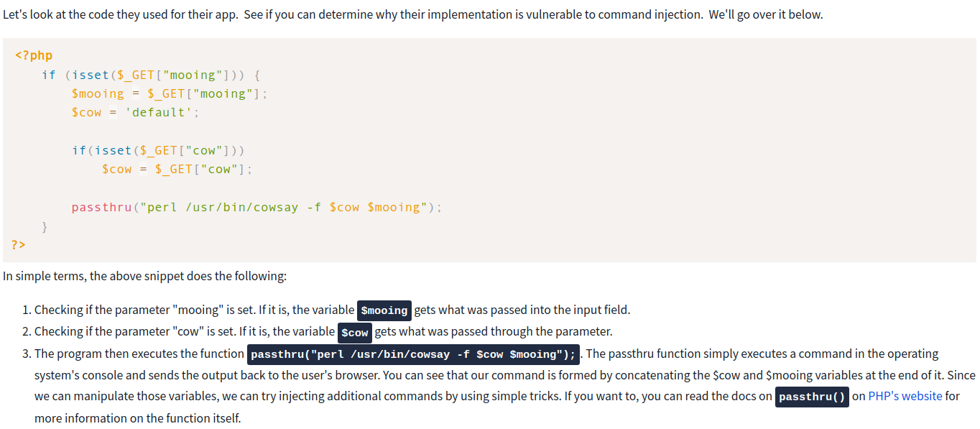The image size is (980, 429).
Task: Click the if (isset($_GET["mooing"])) line
Action: click(154, 75)
